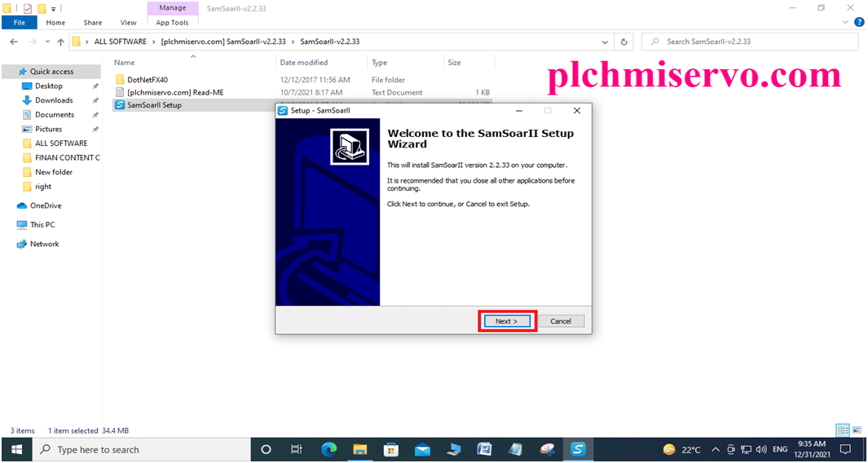Open Microsoft Store from the taskbar
The width and height of the screenshot is (868, 463).
391,449
